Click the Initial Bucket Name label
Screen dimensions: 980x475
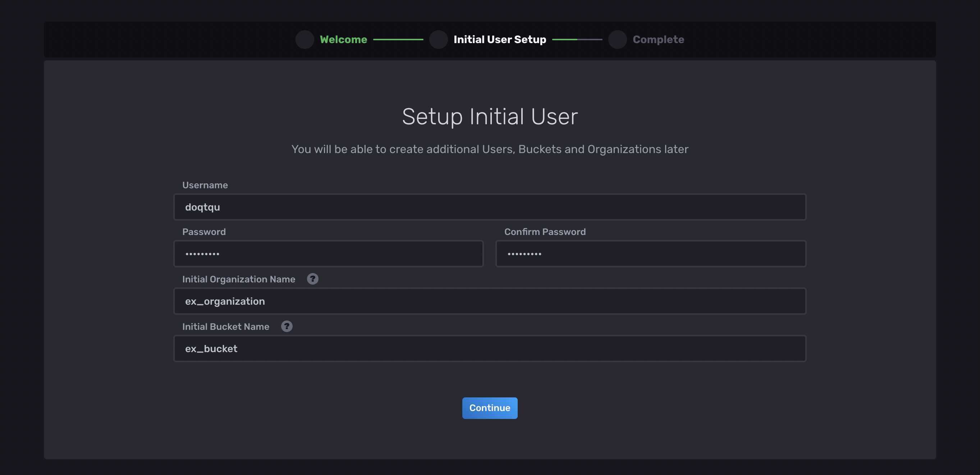[x=226, y=327]
